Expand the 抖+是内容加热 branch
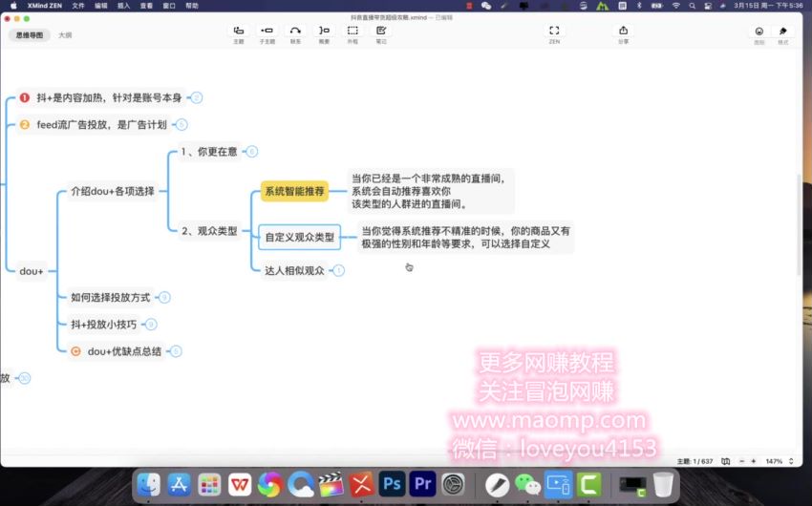 pos(196,97)
